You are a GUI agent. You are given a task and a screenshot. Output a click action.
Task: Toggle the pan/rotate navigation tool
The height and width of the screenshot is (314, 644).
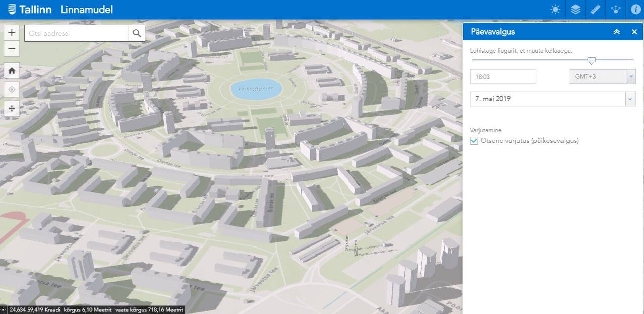[x=12, y=108]
